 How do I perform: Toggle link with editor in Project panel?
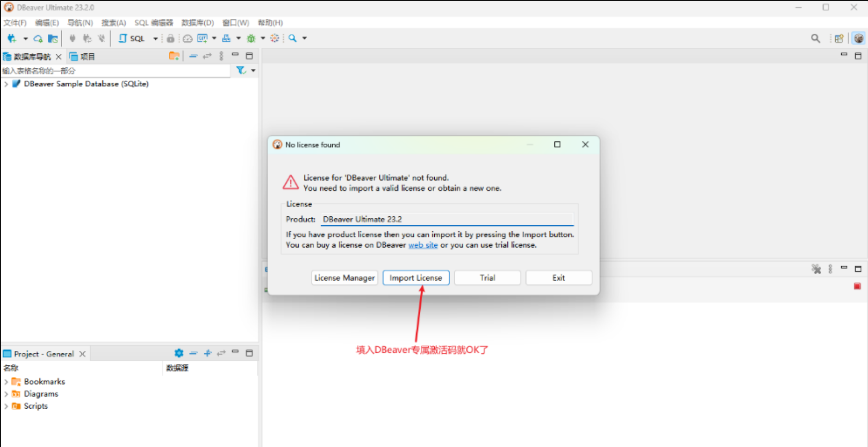[221, 353]
